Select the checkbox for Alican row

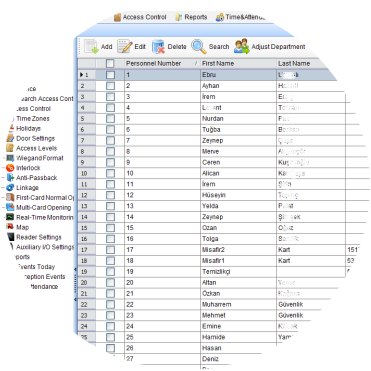tap(110, 173)
